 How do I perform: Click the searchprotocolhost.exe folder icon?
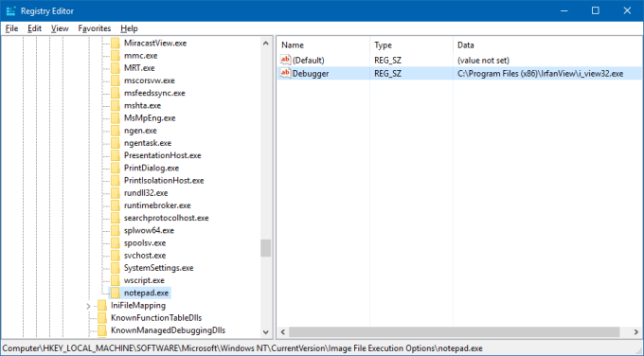point(116,218)
